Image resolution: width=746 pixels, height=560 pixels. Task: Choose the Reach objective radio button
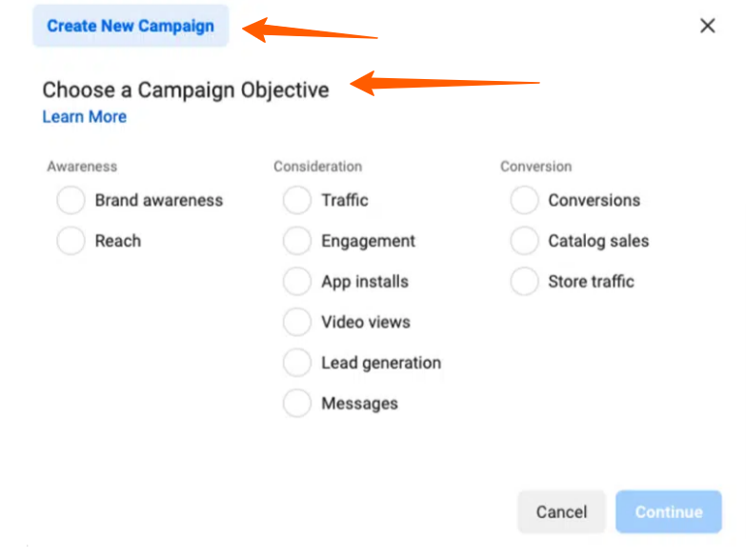tap(71, 241)
